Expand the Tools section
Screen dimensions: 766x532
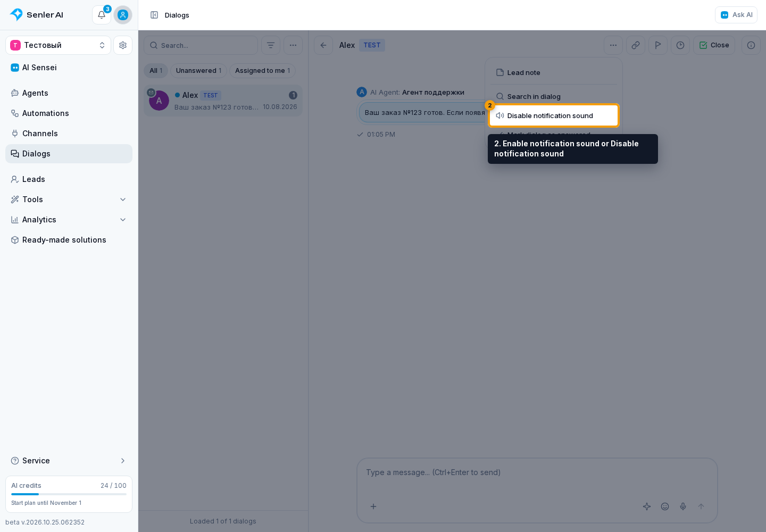click(69, 199)
